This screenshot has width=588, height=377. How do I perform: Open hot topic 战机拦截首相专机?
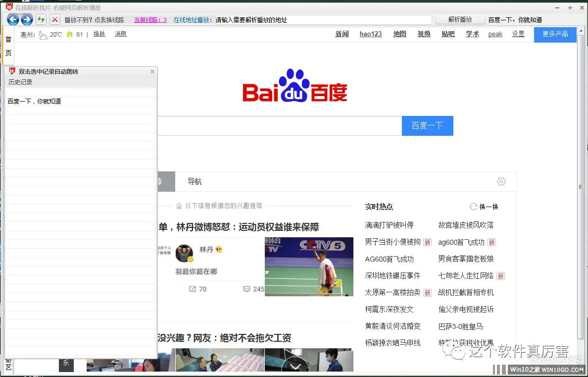pyautogui.click(x=466, y=292)
